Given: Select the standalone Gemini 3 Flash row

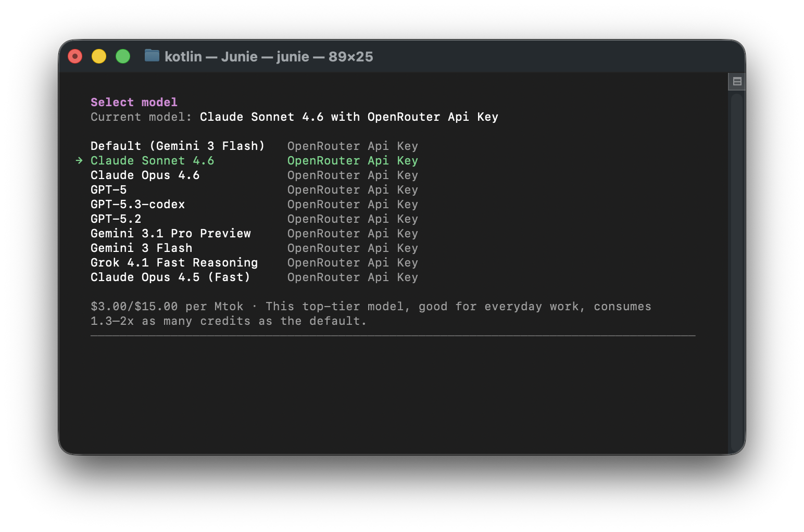Looking at the screenshot, I should 141,248.
